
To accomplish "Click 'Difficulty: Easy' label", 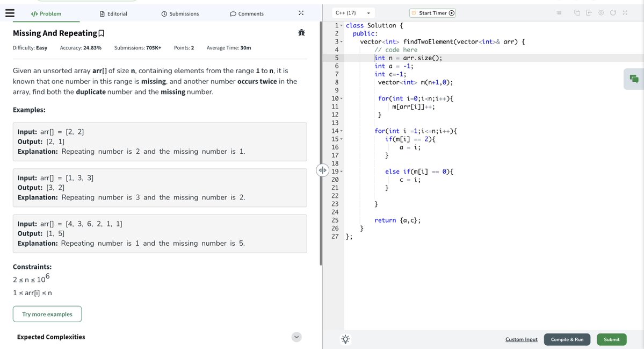I will click(30, 48).
